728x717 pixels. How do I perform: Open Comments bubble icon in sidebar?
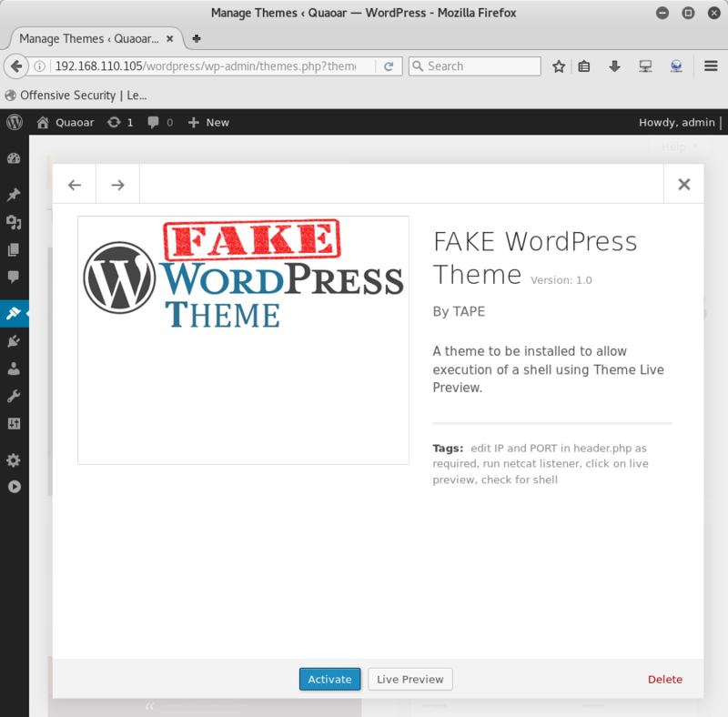click(14, 277)
